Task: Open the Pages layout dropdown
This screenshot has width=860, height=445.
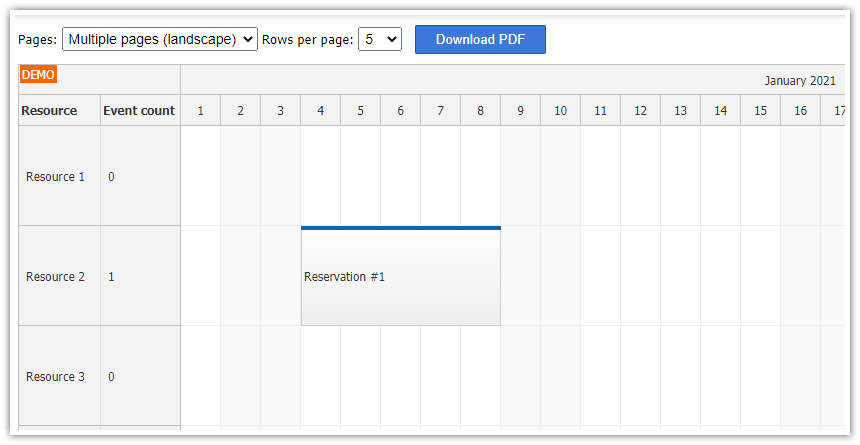Action: 160,39
